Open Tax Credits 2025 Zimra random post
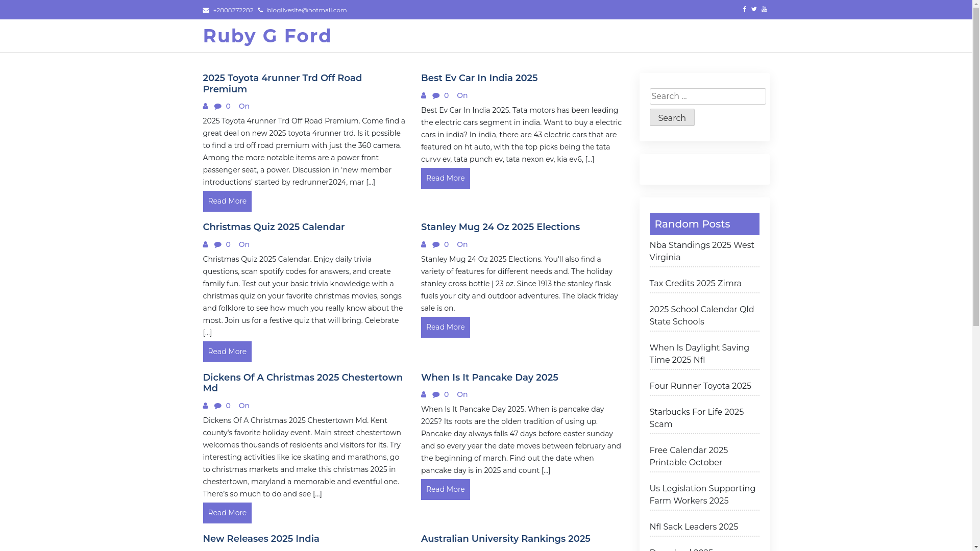This screenshot has width=980, height=551. pyautogui.click(x=695, y=284)
